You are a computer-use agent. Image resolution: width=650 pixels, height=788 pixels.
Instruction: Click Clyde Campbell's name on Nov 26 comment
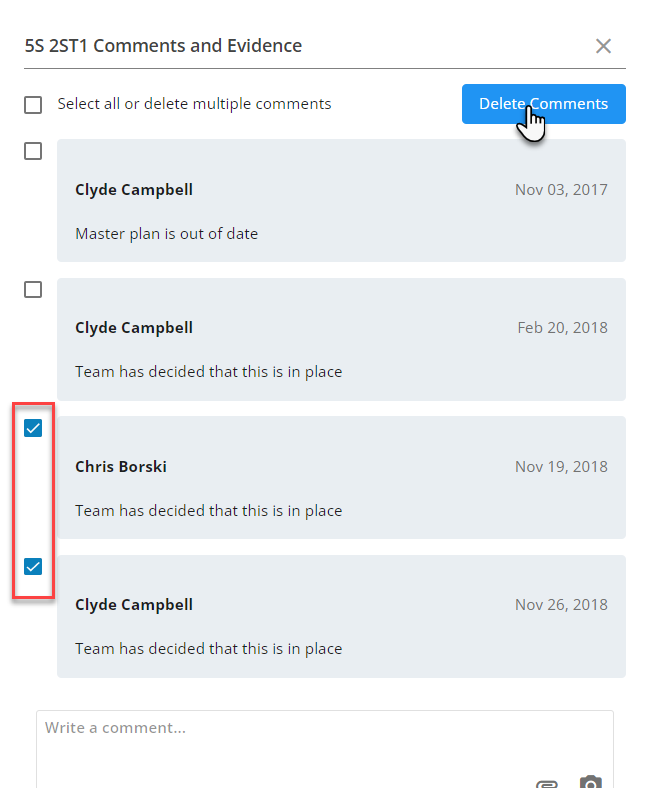click(134, 605)
